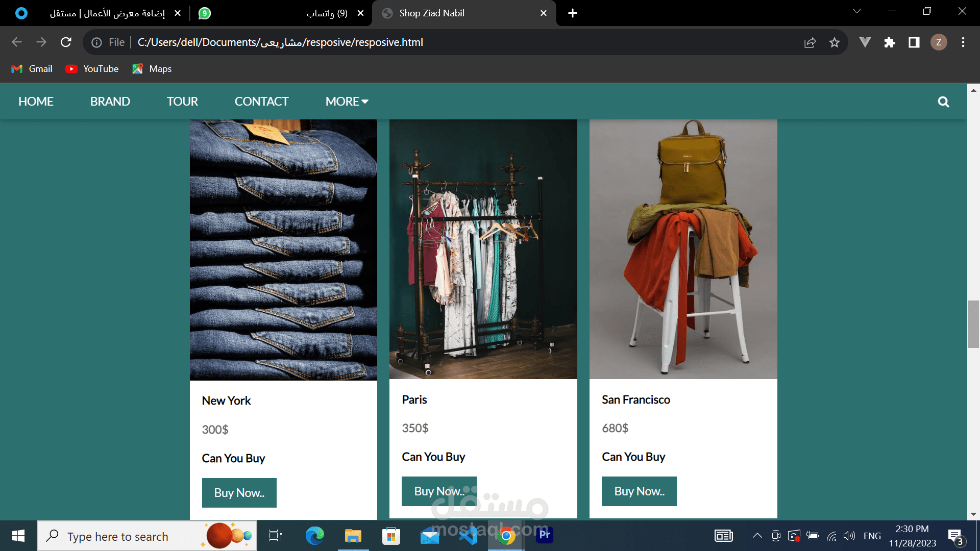
Task: Open Mail app from taskbar
Action: (430, 536)
